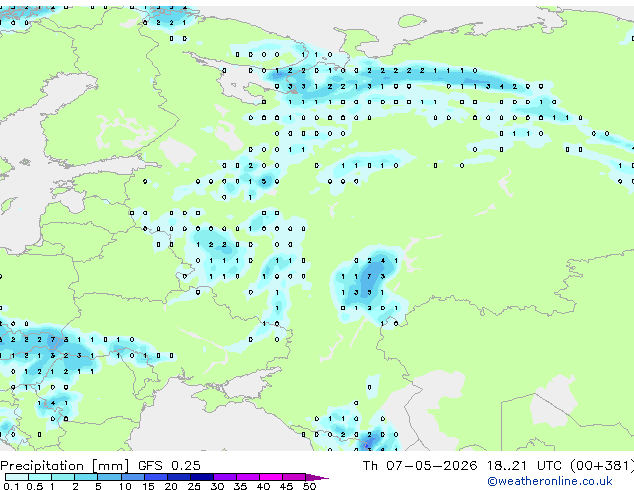
Task: Click the "0.1" legend scale label
Action: pos(11,486)
